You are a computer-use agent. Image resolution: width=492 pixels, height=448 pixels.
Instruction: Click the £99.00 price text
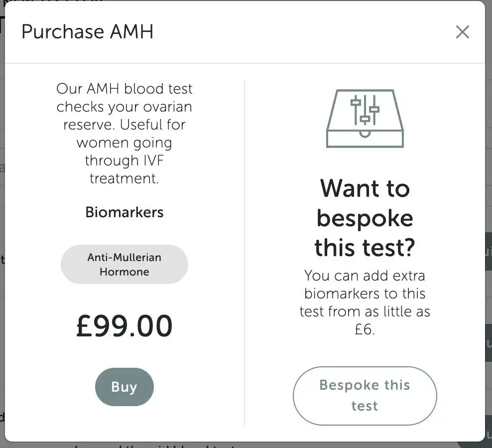124,326
